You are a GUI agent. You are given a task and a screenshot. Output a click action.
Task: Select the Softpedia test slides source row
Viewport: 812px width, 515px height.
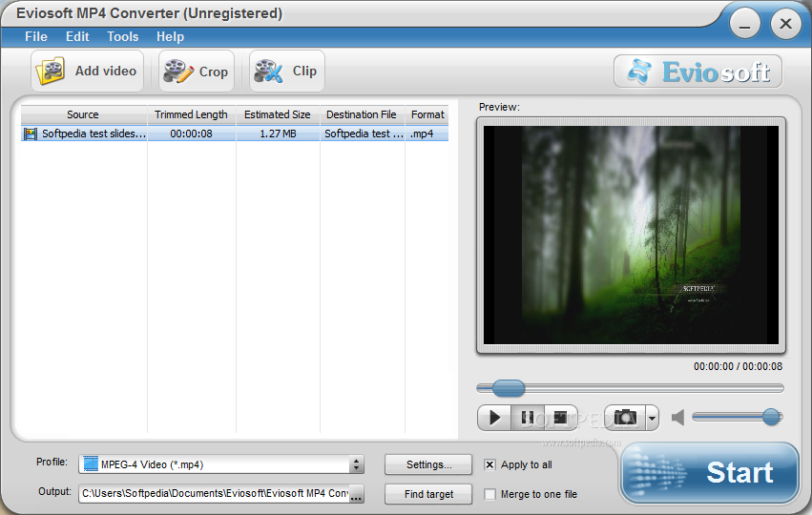click(235, 134)
